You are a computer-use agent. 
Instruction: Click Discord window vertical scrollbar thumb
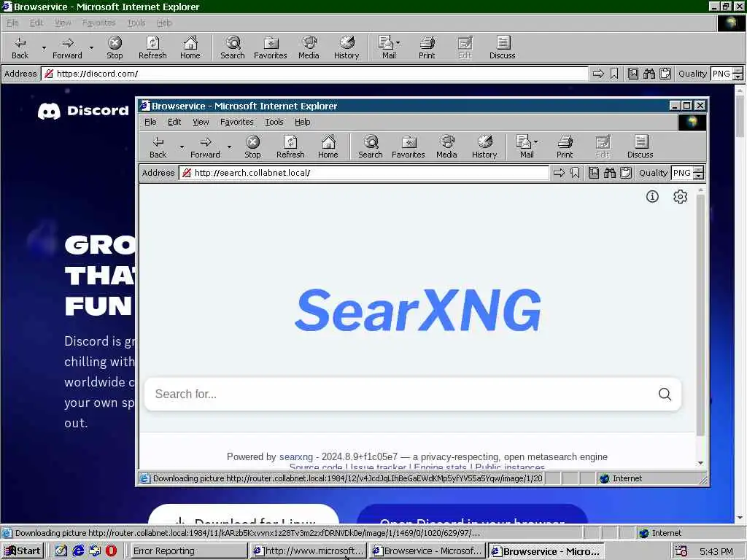tap(740, 116)
